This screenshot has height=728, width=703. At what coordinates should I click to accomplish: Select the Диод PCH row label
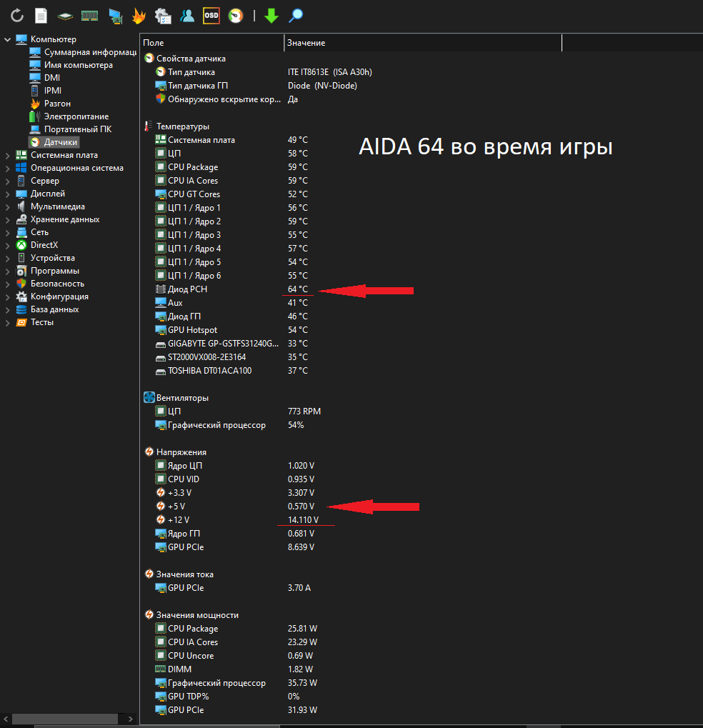coord(187,289)
